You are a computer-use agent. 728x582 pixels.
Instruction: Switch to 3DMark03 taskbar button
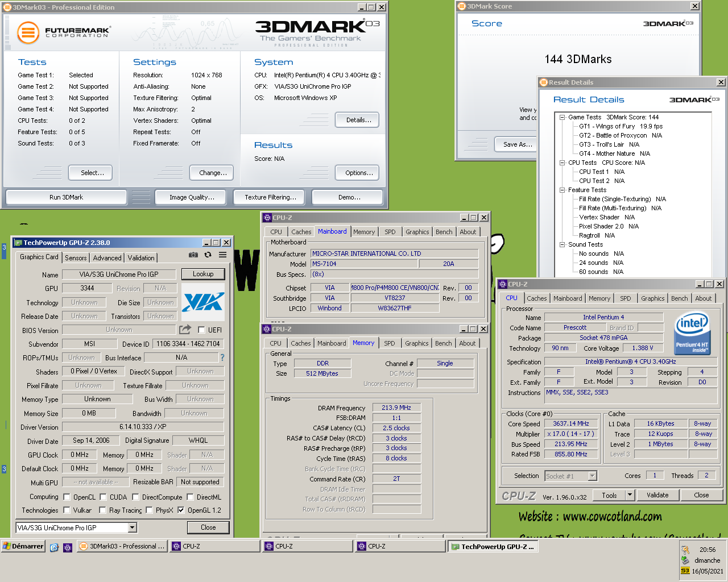coord(122,546)
